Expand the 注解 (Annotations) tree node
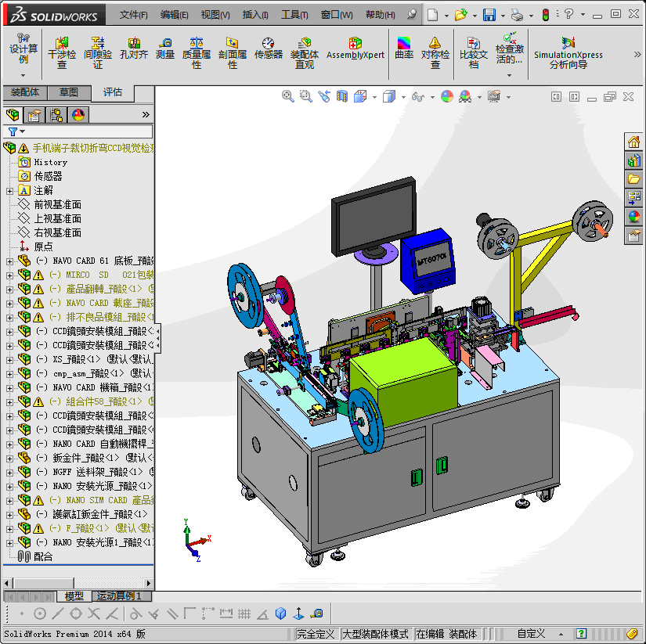This screenshot has width=646, height=644. tap(10, 191)
